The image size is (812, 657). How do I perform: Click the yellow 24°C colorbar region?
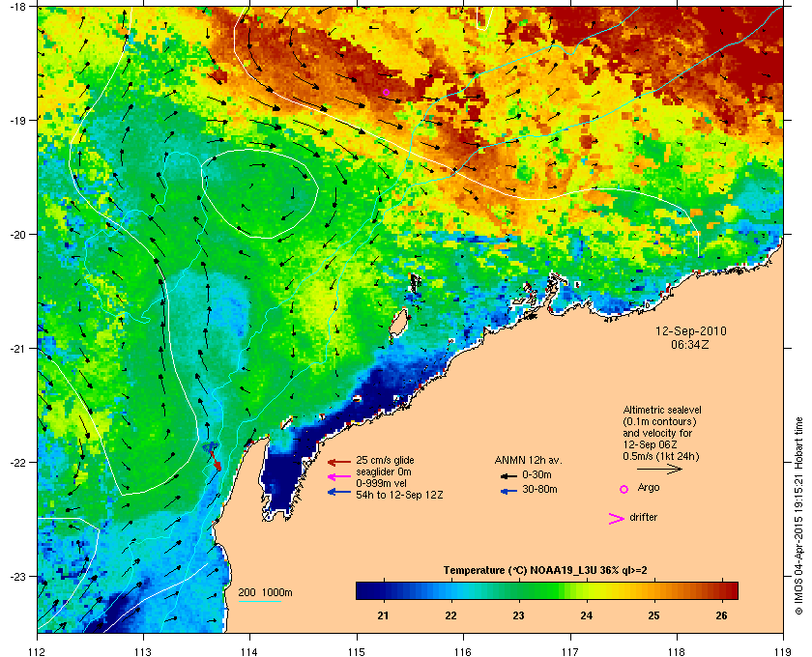click(587, 590)
